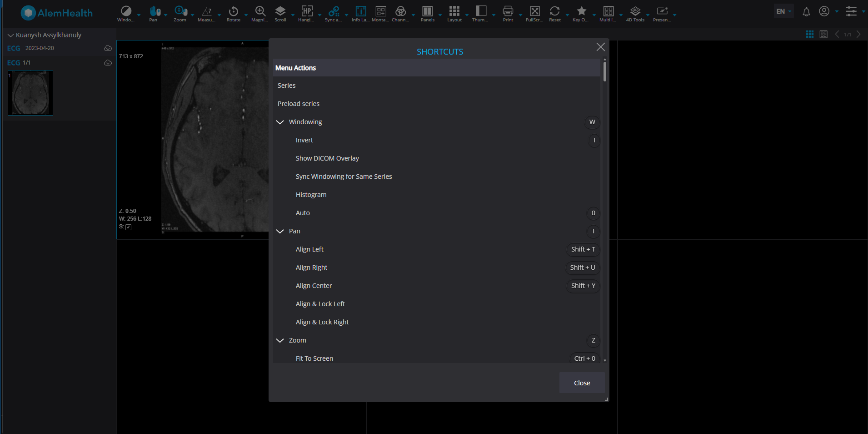Open notifications bell icon
Screen dimensions: 868x434
click(806, 11)
